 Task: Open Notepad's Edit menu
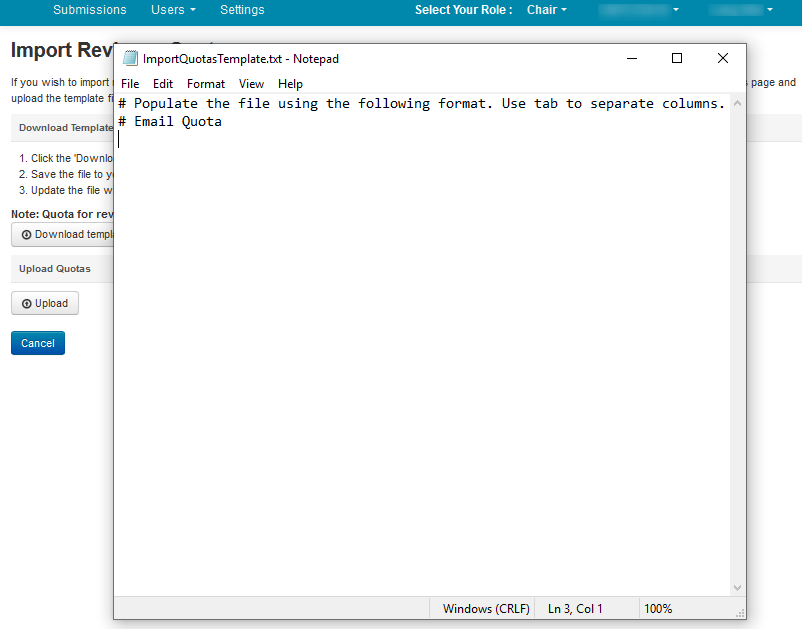point(163,84)
